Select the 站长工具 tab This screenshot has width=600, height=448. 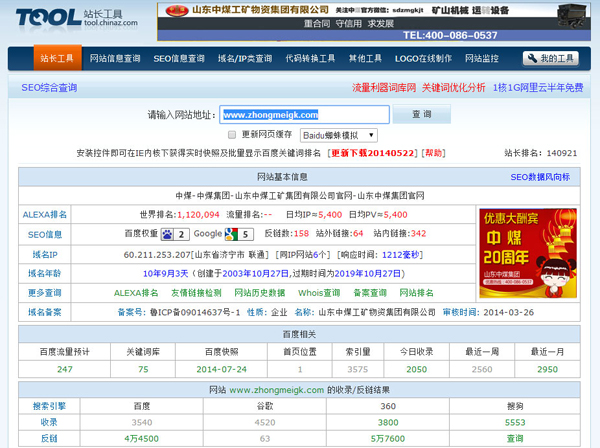click(x=58, y=59)
